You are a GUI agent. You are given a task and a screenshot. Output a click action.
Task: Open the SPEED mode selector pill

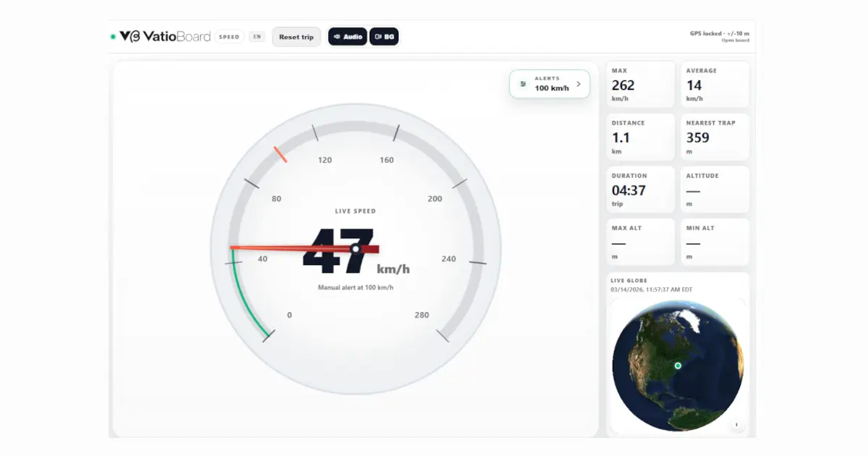click(229, 37)
